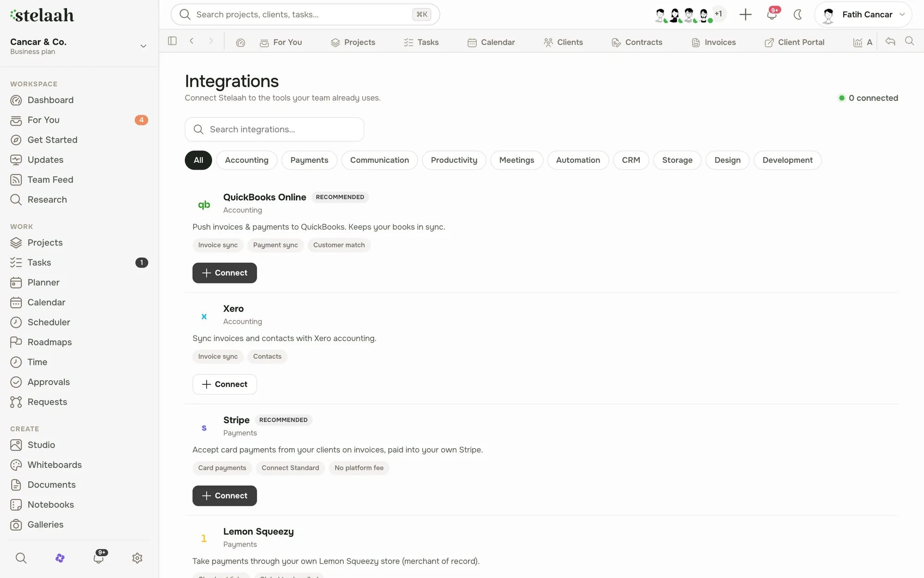Screen dimensions: 924x578
Task: Switch to the Contracts tab
Action: point(637,42)
